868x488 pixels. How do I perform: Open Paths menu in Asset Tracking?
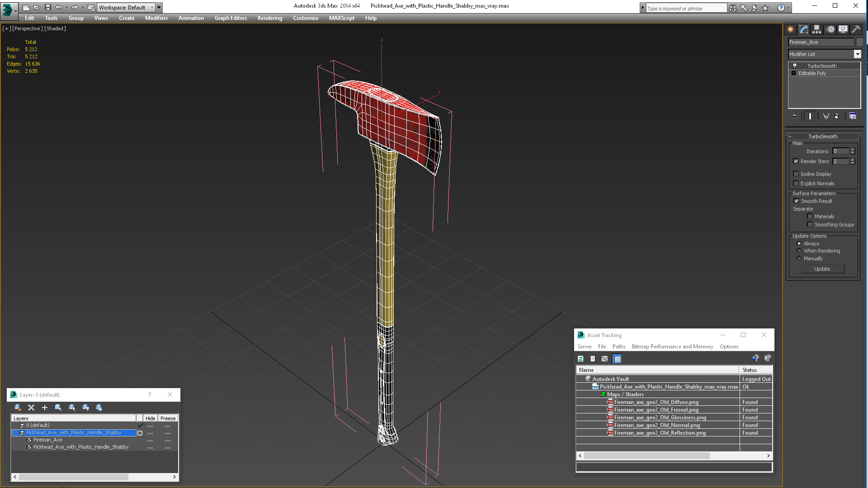[x=619, y=347]
